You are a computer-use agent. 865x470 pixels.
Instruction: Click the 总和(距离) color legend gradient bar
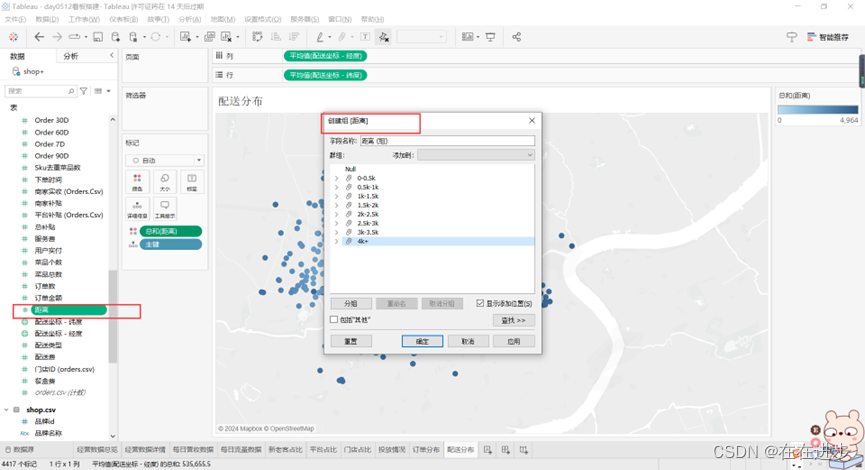[x=818, y=110]
